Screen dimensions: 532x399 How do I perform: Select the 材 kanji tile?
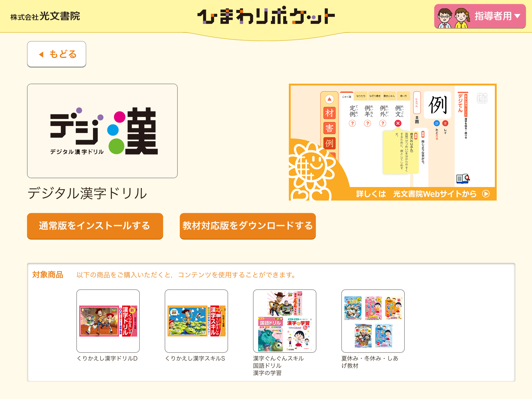click(329, 113)
